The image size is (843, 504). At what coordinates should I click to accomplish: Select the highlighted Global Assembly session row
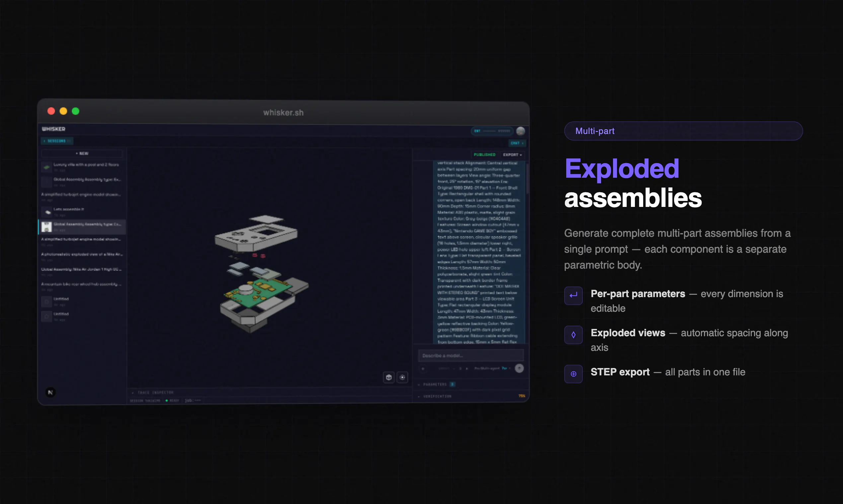point(82,227)
